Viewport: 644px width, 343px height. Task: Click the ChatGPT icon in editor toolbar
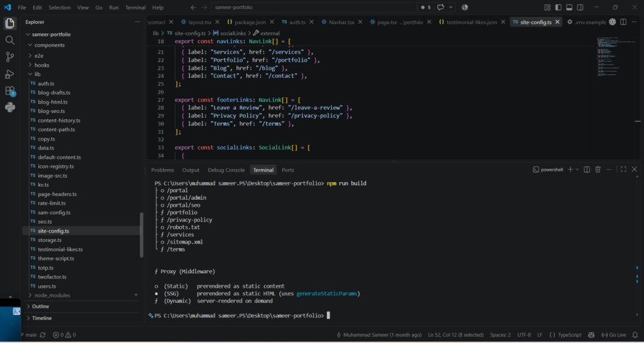(x=613, y=22)
